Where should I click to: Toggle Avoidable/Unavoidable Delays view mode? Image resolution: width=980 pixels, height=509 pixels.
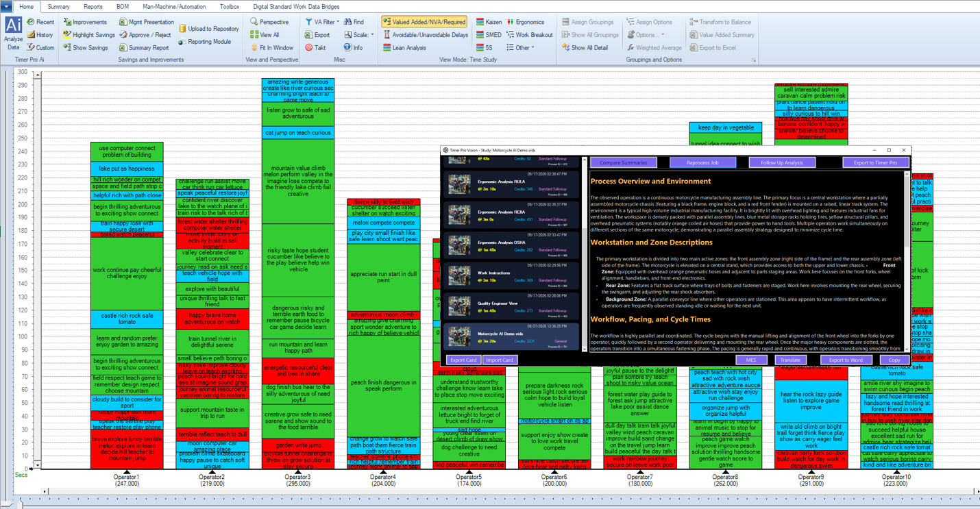click(426, 35)
